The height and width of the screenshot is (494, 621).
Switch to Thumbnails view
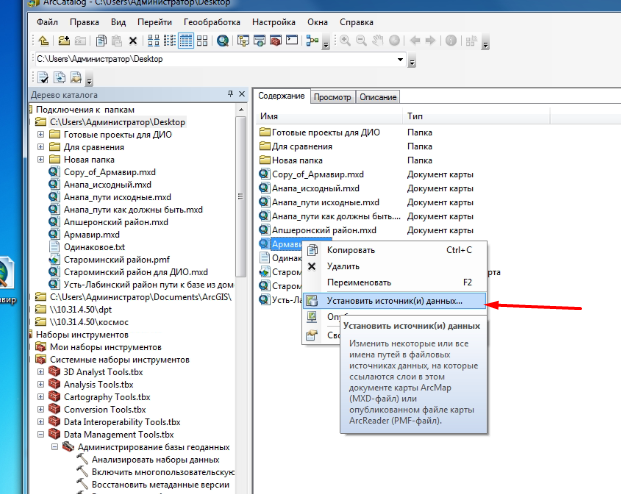pos(202,40)
